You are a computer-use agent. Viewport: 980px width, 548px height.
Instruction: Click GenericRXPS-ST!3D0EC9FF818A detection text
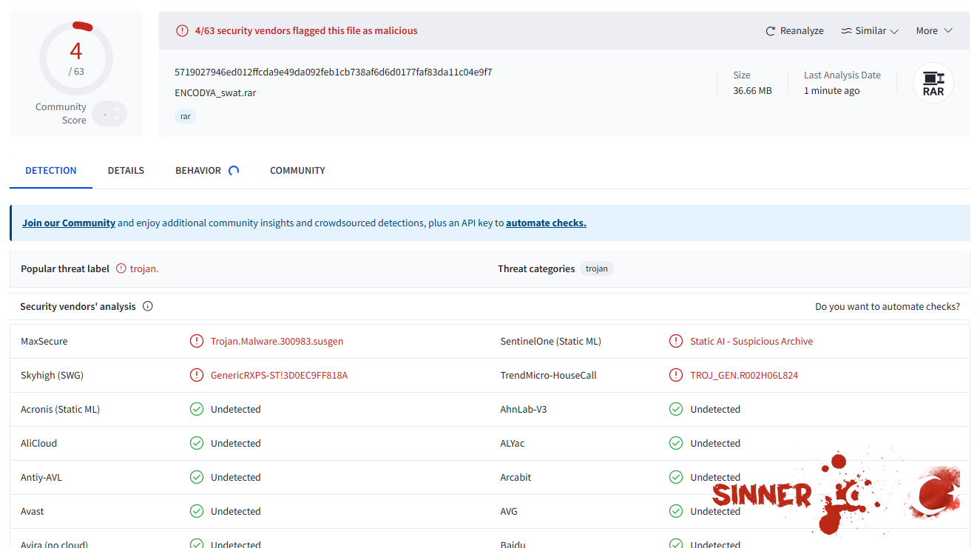pos(279,376)
